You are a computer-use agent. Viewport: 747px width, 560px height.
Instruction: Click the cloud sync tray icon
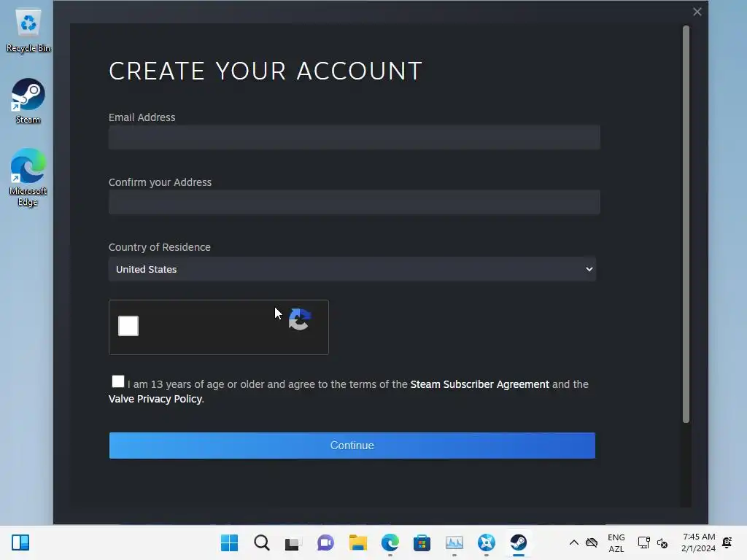click(592, 542)
